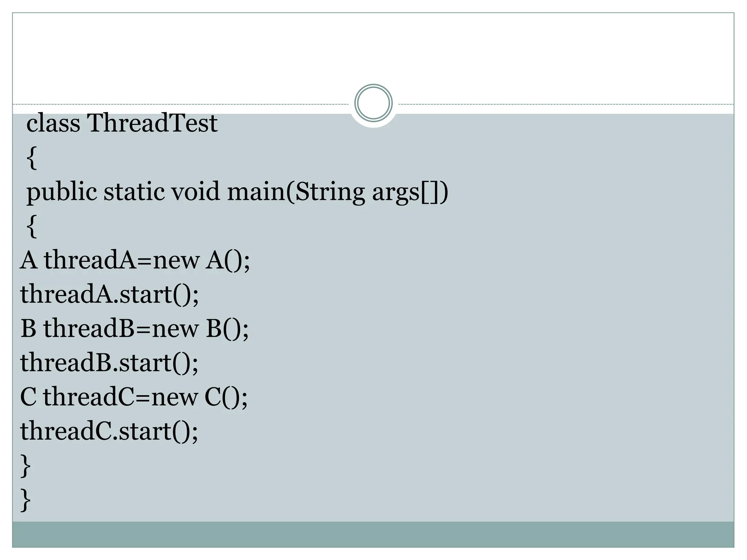Click the opening brace below class ThreadTest
The height and width of the screenshot is (560, 747).
(x=32, y=157)
